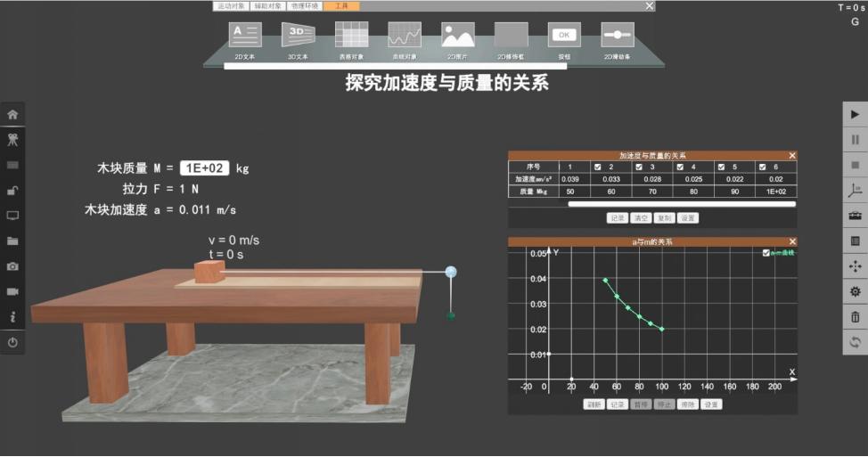Click table cell with mass 1E+02
Viewport: 868px width, 457px height.
point(776,192)
